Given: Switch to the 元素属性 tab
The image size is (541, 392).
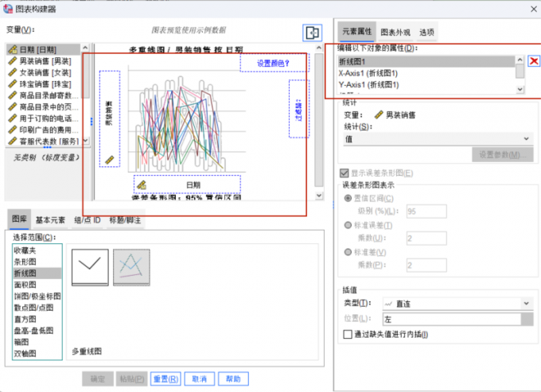Looking at the screenshot, I should click(x=356, y=31).
